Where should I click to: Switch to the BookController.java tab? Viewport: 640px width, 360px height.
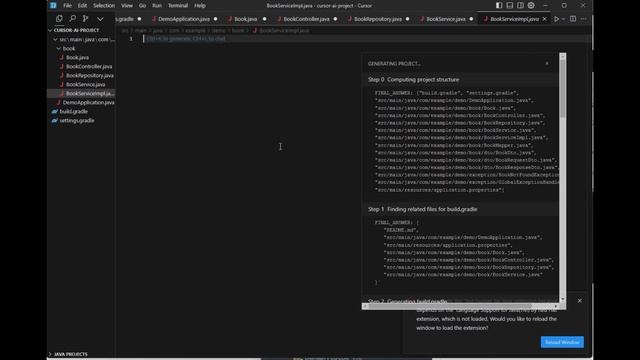(306, 19)
